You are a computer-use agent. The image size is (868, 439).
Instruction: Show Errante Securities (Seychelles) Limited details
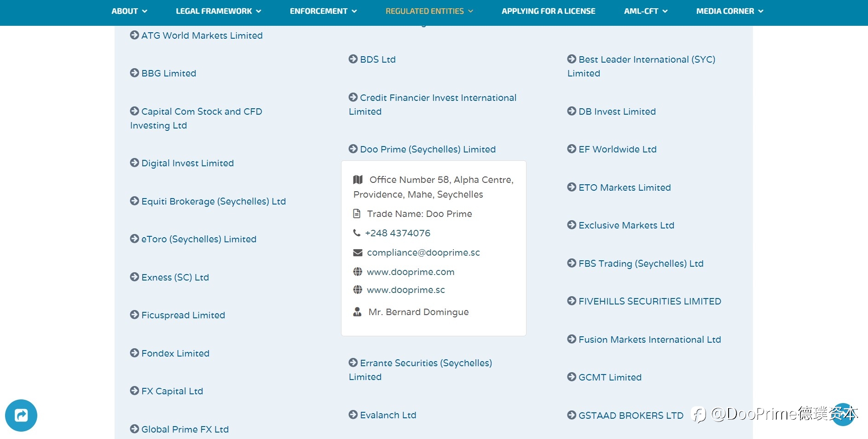[x=421, y=370]
